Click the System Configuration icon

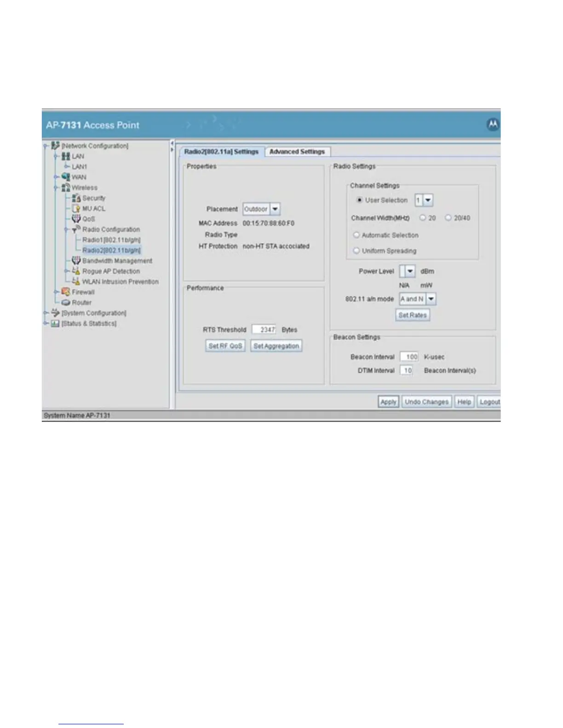pos(55,313)
